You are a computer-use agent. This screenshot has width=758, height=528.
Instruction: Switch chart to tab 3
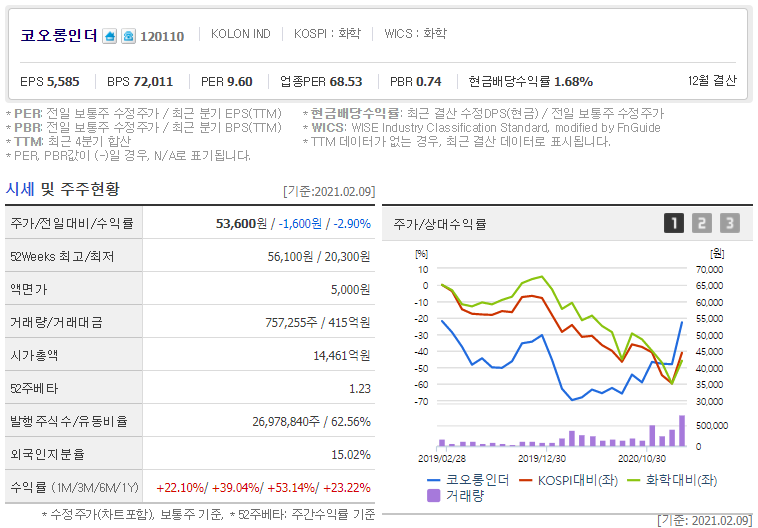(x=729, y=223)
